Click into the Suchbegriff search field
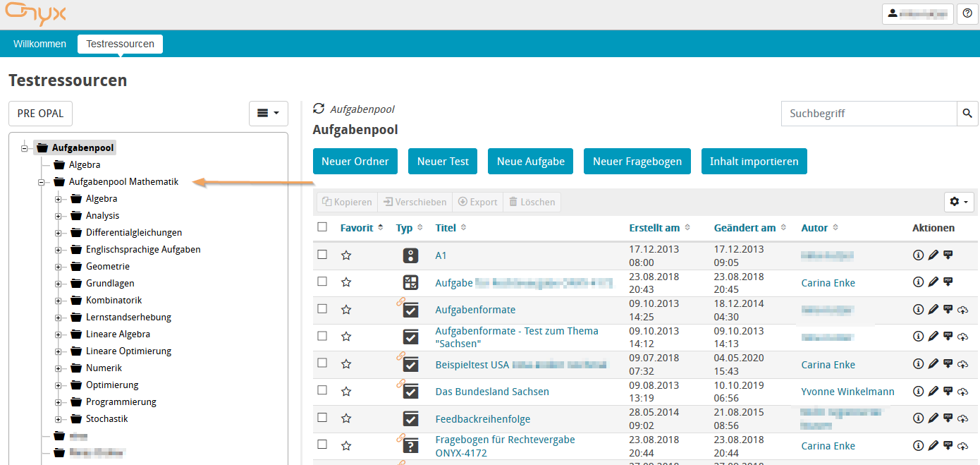Image resolution: width=980 pixels, height=465 pixels. (x=869, y=114)
